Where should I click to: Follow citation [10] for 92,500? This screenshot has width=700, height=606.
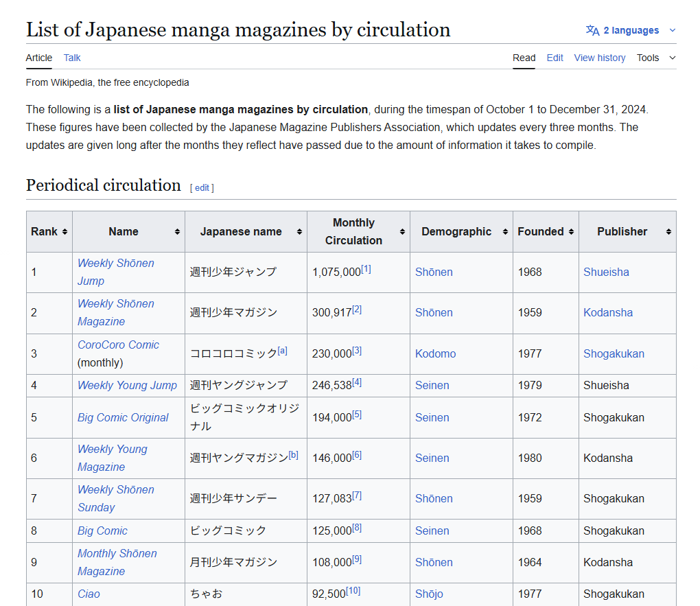353,591
